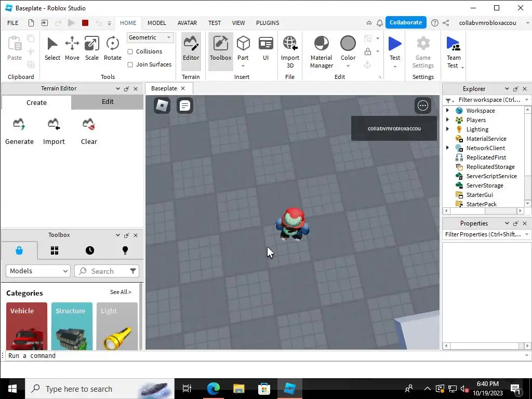Open the Test dropdown arrow
Viewport: 532px width, 399px height.
pyautogui.click(x=395, y=66)
